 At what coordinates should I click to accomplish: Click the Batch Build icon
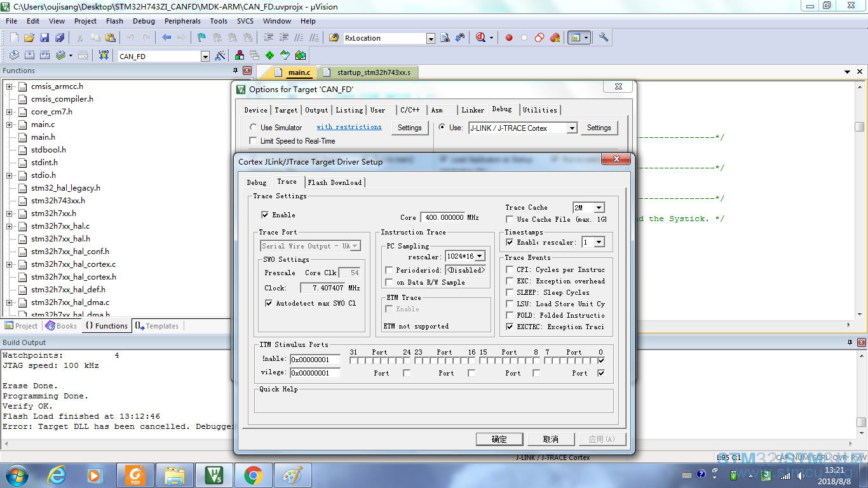pyautogui.click(x=60, y=56)
